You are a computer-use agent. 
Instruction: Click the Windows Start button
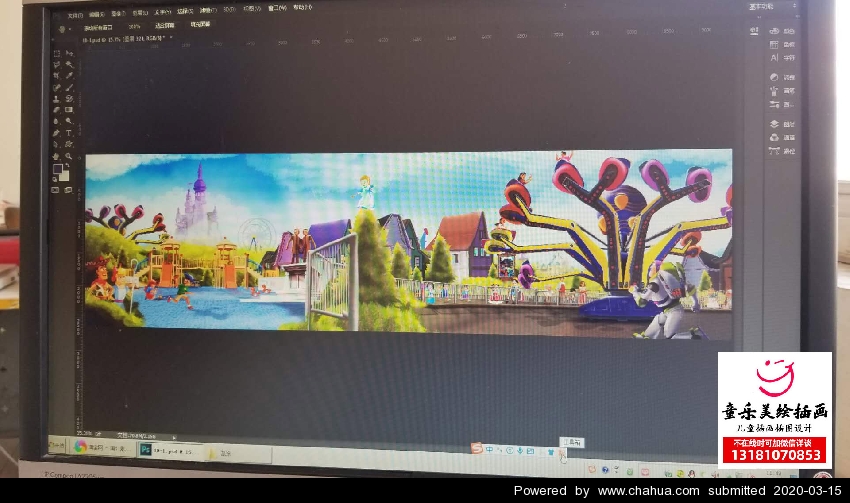(x=56, y=446)
